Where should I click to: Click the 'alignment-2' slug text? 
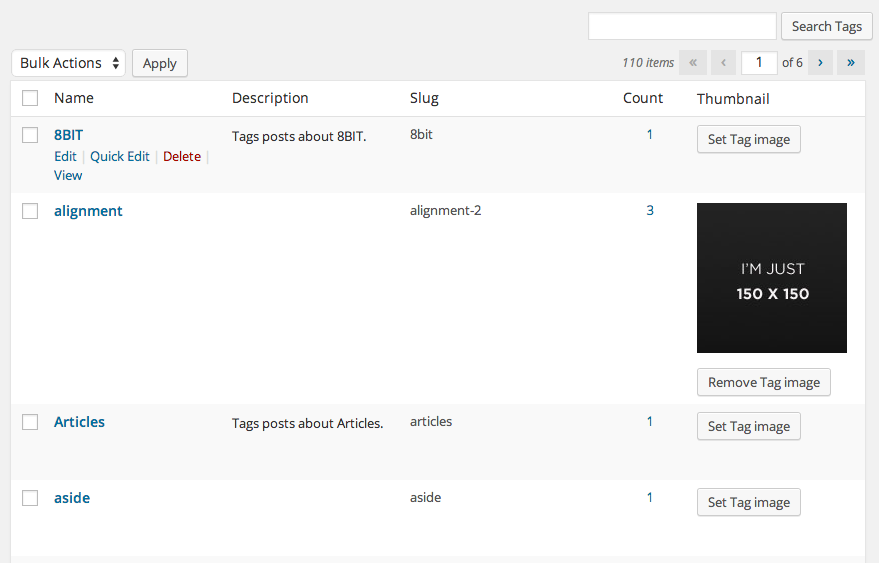(x=446, y=211)
